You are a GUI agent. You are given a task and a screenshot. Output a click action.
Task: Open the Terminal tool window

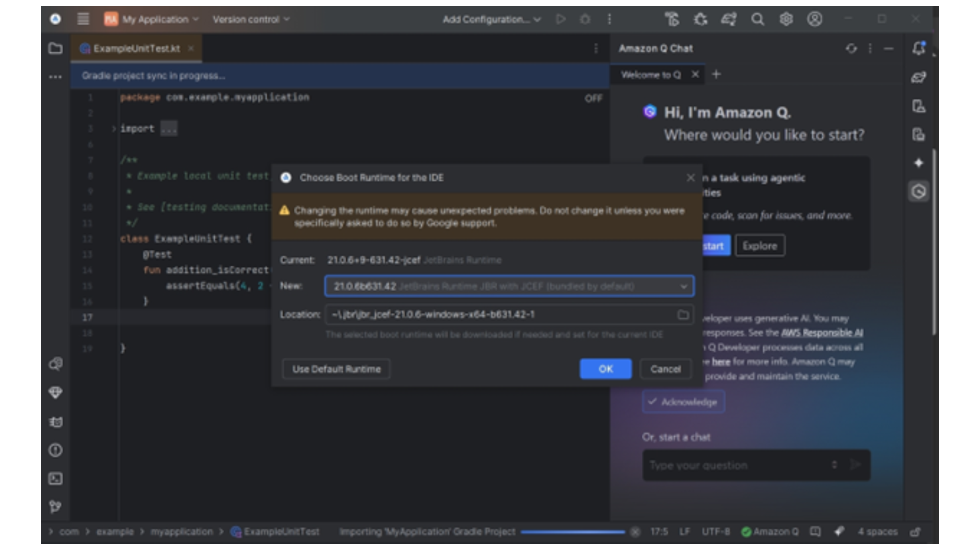pos(56,478)
